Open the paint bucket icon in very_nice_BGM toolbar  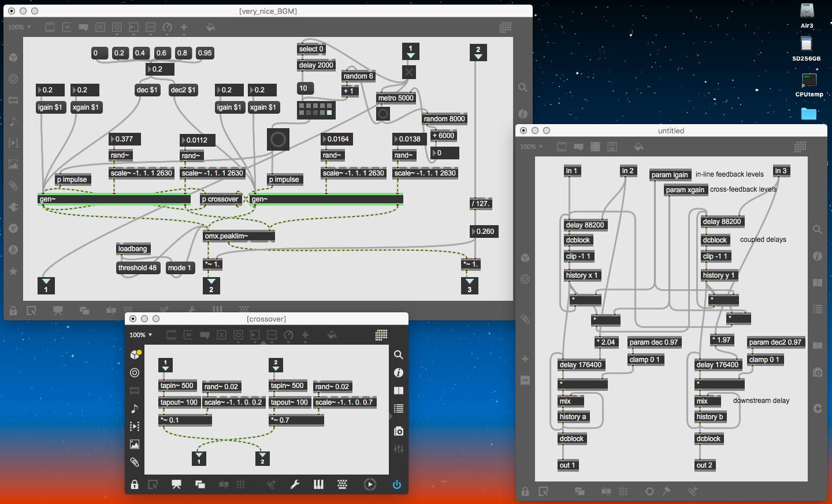pos(210,27)
